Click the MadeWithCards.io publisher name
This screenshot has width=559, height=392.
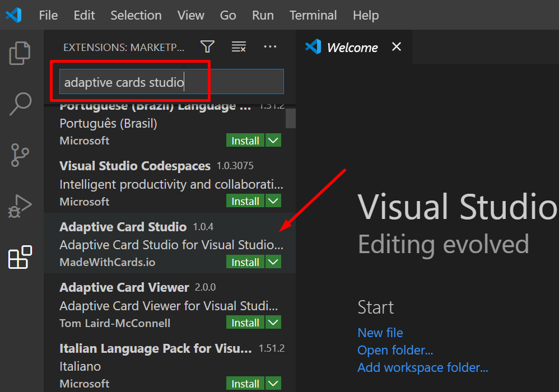(x=108, y=262)
